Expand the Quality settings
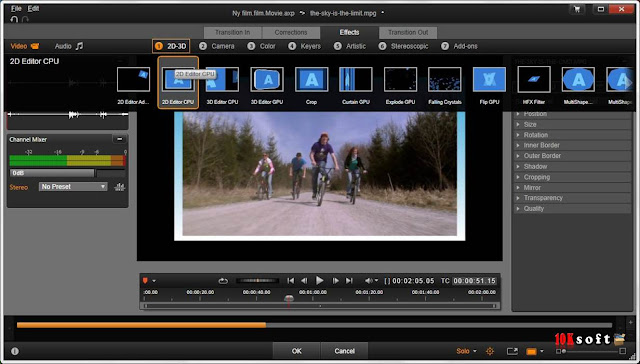Viewport: 640px width, 364px height. pos(573,209)
